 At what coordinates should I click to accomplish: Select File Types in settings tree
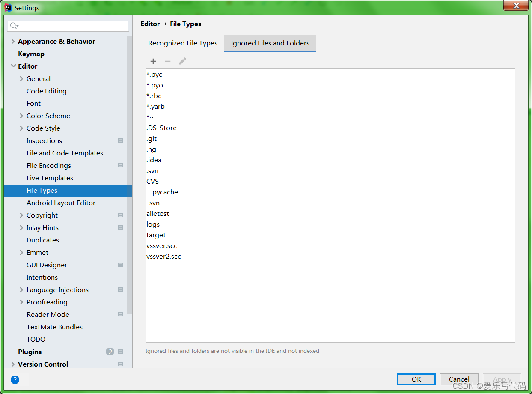[68, 191]
